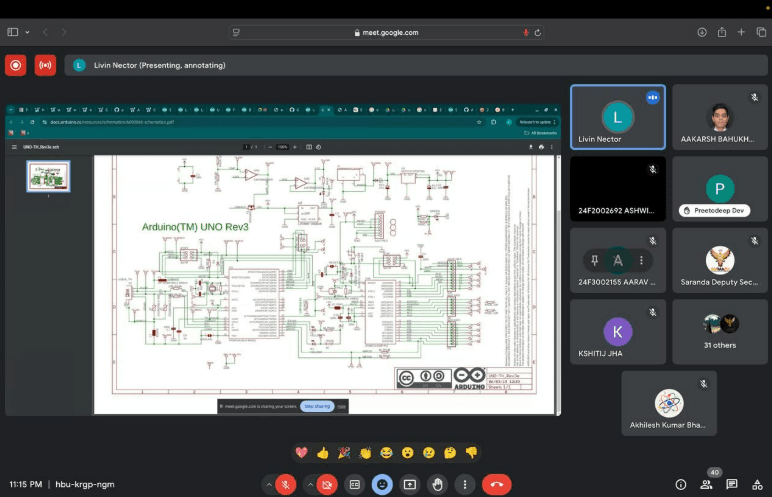Screen dimensions: 772x497
Task: Raise your hand in the meeting
Action: (437, 485)
